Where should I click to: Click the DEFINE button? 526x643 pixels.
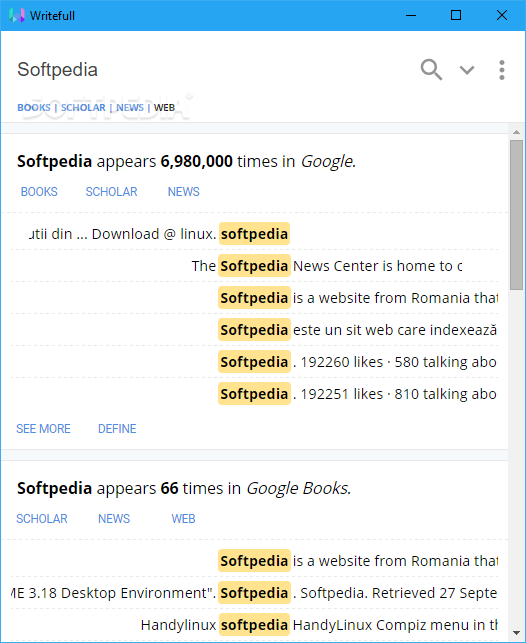point(117,429)
